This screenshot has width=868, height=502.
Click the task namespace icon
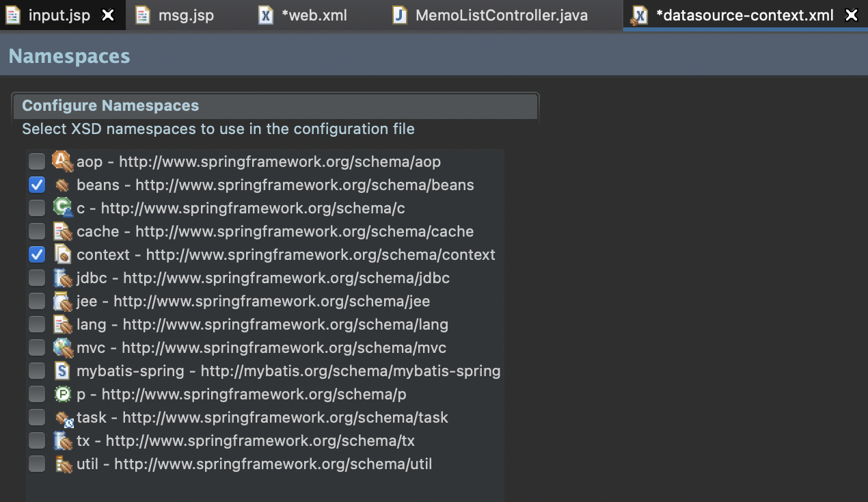[64, 418]
